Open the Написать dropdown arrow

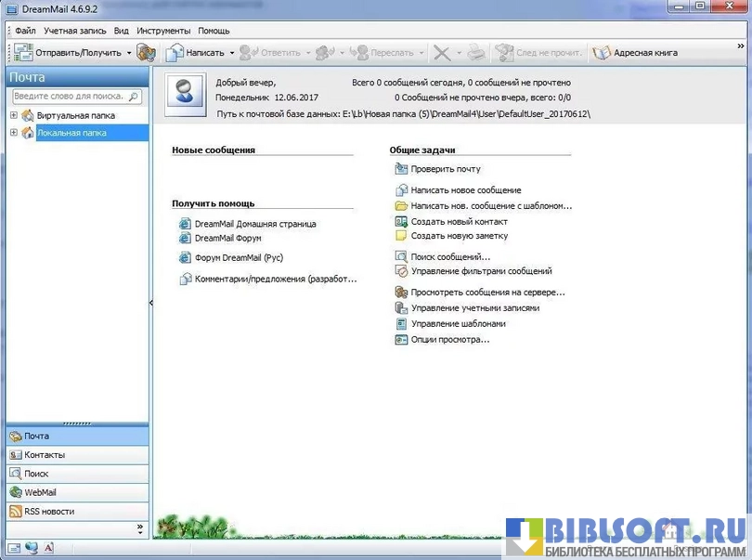(x=232, y=53)
